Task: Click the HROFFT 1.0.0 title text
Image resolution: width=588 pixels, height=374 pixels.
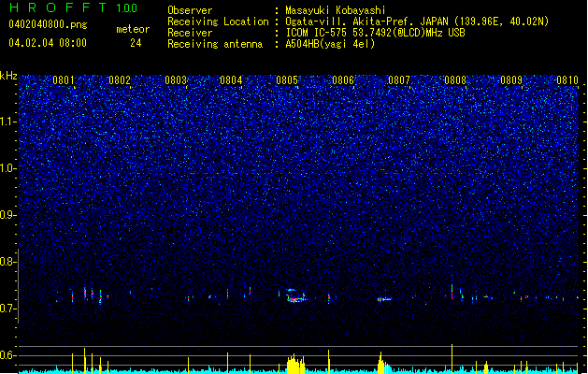Action: 74,7
